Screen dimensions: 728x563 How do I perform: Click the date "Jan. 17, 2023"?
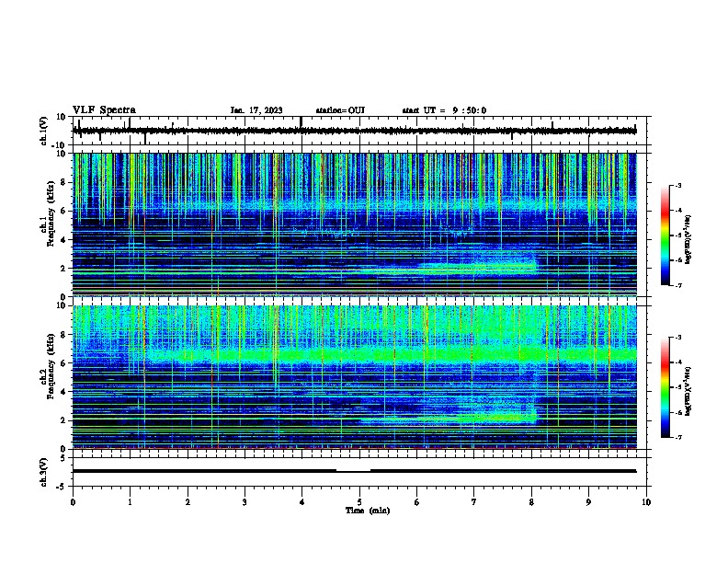(256, 110)
